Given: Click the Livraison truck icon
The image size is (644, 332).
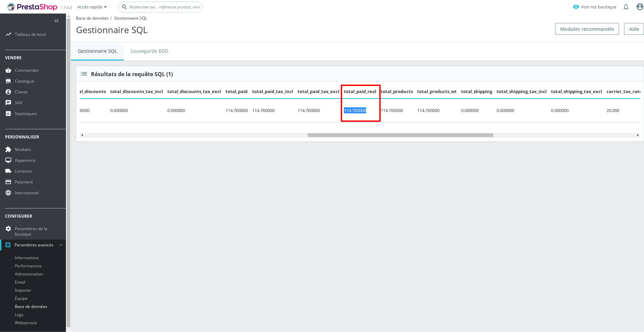Looking at the screenshot, I should coord(8,171).
